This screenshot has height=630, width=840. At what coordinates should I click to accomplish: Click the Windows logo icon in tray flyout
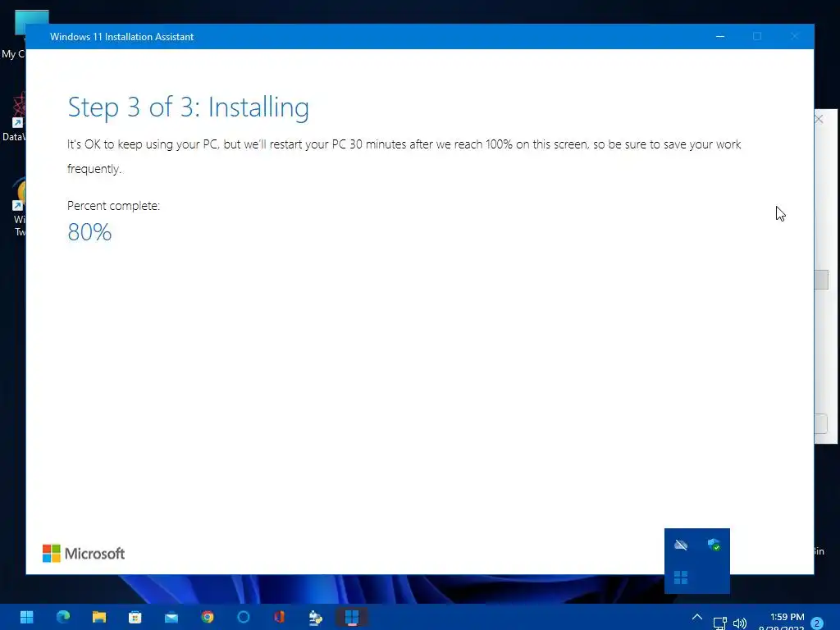(x=681, y=577)
